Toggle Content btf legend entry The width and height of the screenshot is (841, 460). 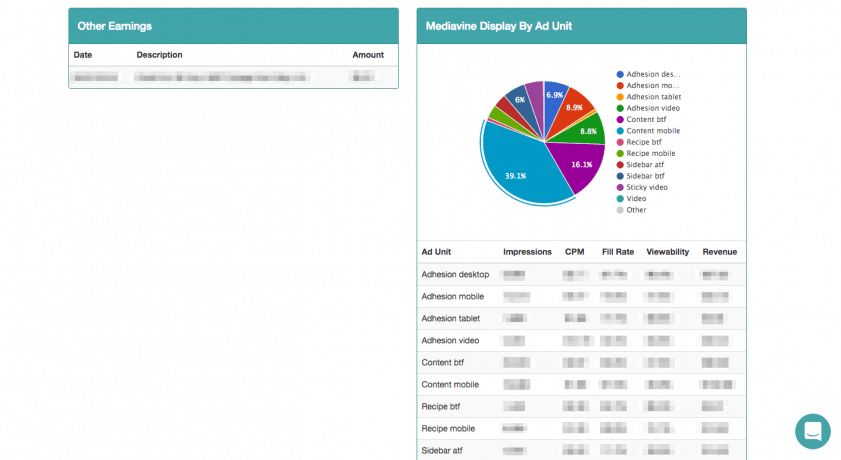641,120
